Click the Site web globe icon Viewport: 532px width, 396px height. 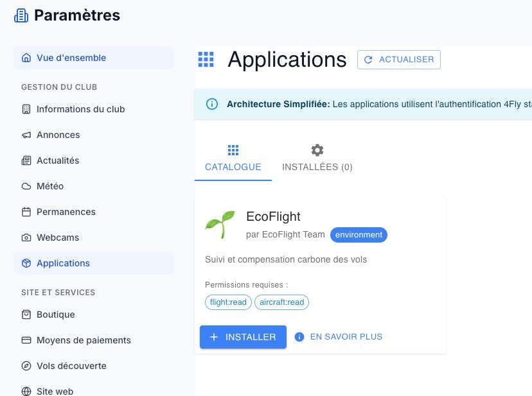pos(26,391)
